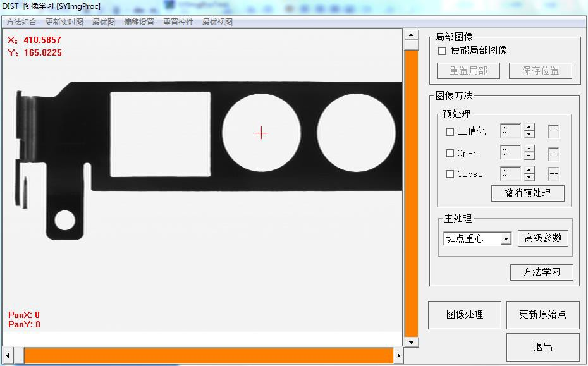Click the red crosshair in the center circle
The width and height of the screenshot is (588, 366).
tap(261, 133)
